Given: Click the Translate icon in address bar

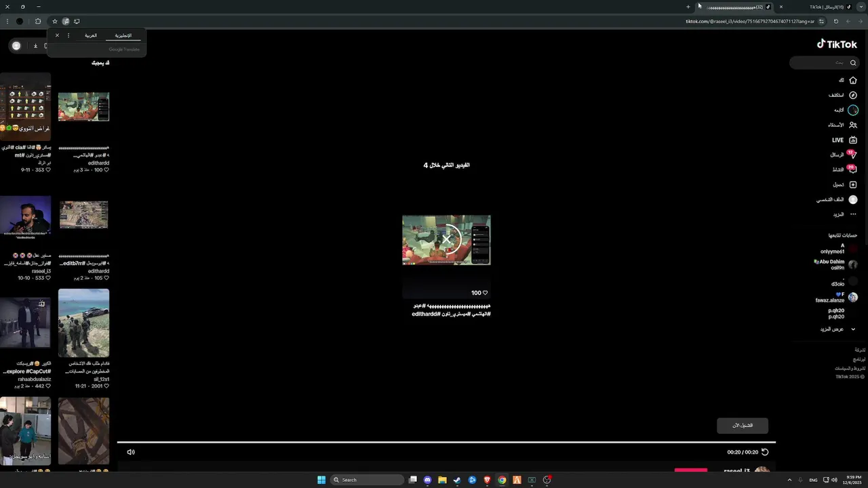Looking at the screenshot, I should pos(66,21).
